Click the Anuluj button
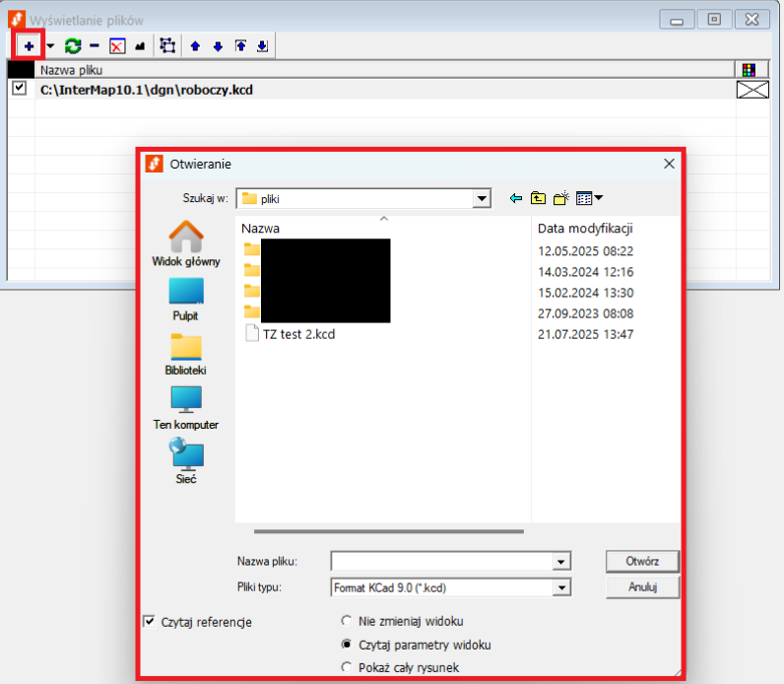The image size is (784, 684). [642, 586]
